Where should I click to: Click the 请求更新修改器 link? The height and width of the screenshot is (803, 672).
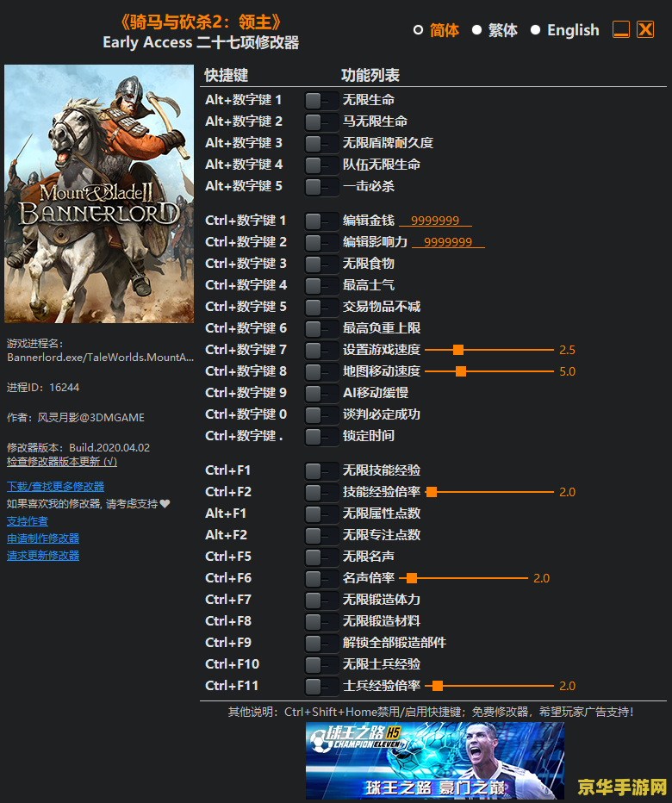click(43, 556)
